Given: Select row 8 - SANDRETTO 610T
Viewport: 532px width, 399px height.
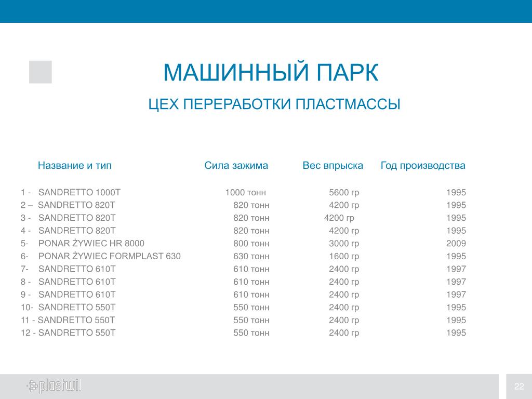Looking at the screenshot, I should [243, 282].
